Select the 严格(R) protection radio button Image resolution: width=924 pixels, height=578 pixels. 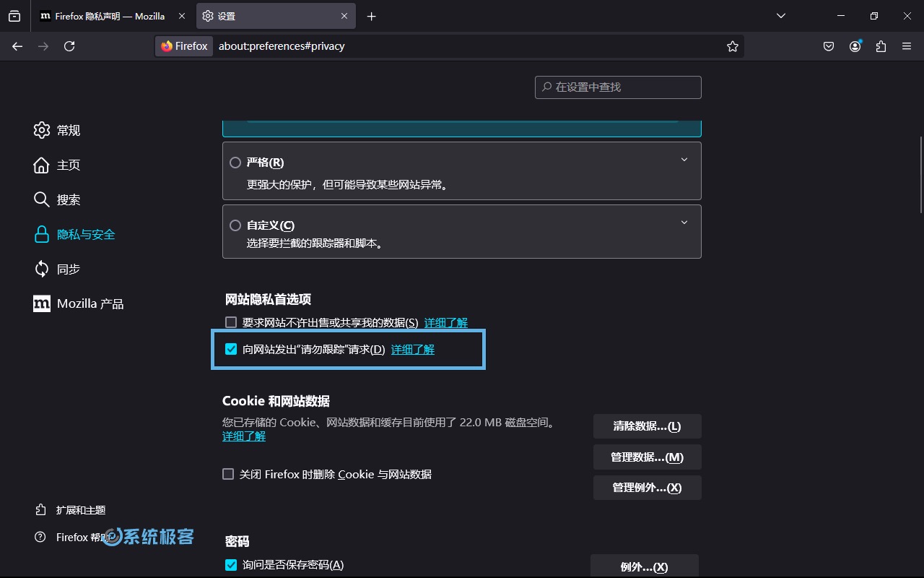pos(235,163)
